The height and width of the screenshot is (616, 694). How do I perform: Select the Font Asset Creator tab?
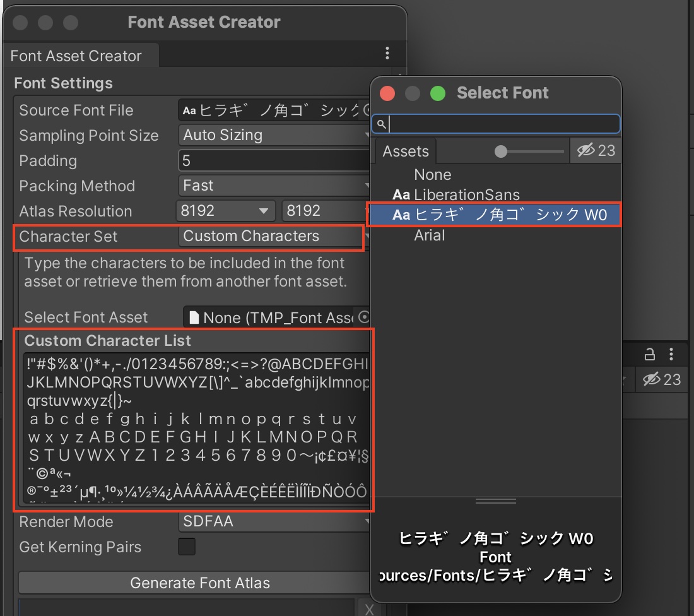point(80,56)
